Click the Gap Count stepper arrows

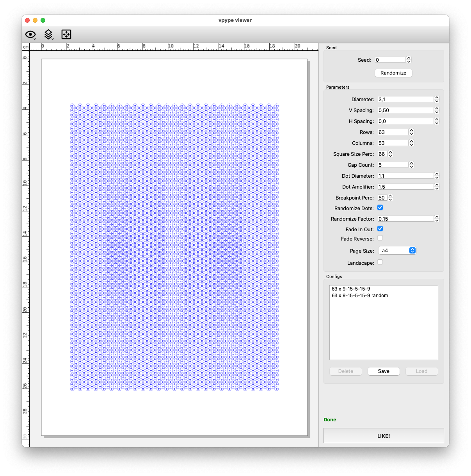tap(411, 165)
